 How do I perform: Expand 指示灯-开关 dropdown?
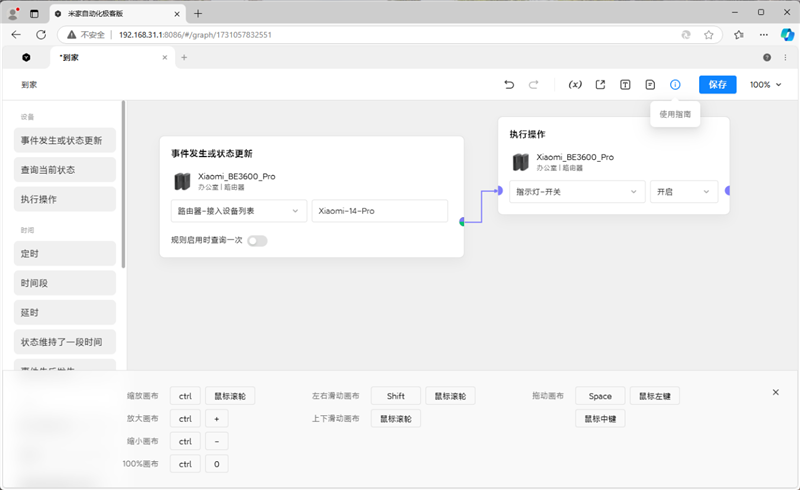tap(577, 192)
